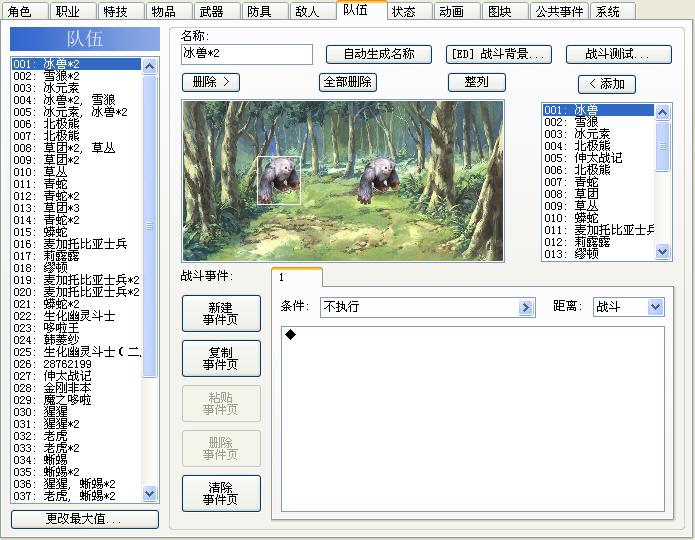This screenshot has width=695, height=540.
Task: Click 更改最大值 button
Action: coord(85,519)
